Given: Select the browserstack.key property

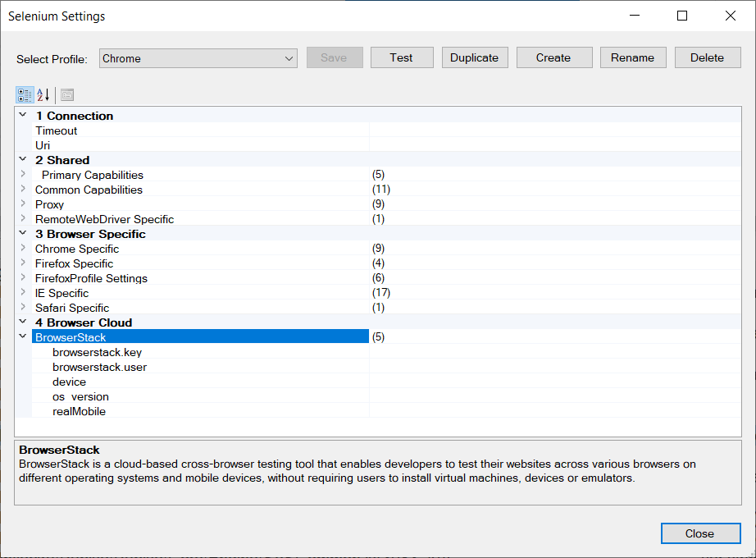Looking at the screenshot, I should coord(201,352).
